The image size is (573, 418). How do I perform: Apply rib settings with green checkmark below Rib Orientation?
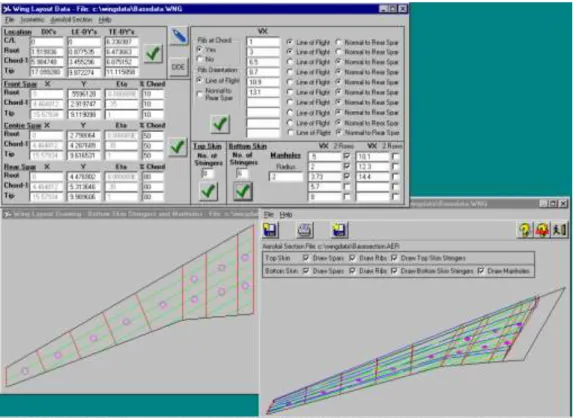220,124
